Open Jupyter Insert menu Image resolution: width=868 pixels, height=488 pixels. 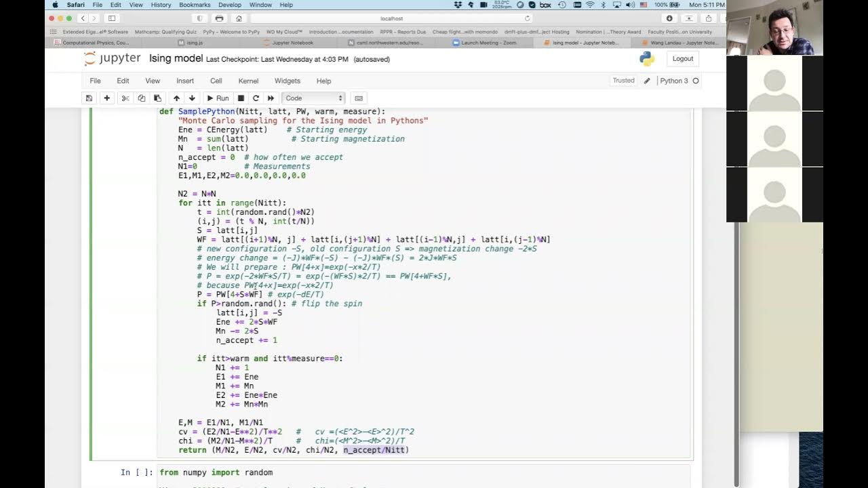click(185, 81)
